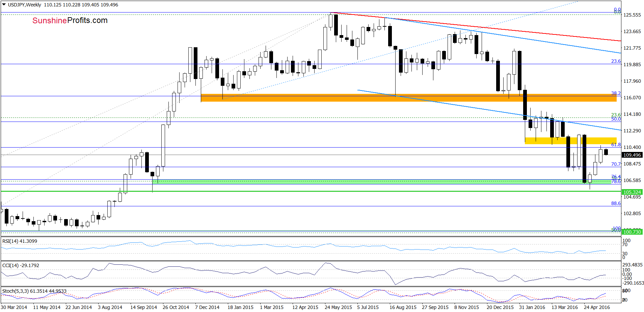
Task: Click the 112.290 price axis label
Action: tap(632, 131)
